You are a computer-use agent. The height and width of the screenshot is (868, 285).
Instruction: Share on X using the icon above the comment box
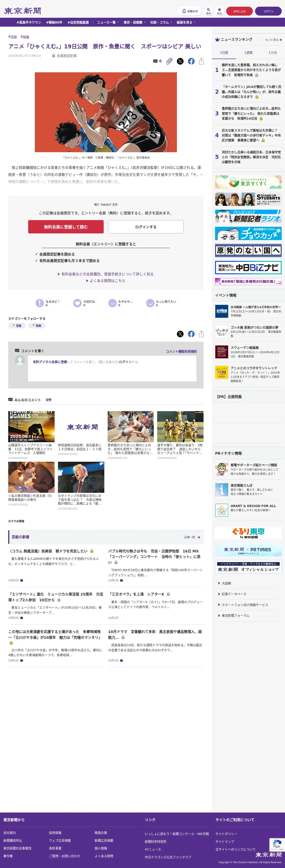[180, 334]
